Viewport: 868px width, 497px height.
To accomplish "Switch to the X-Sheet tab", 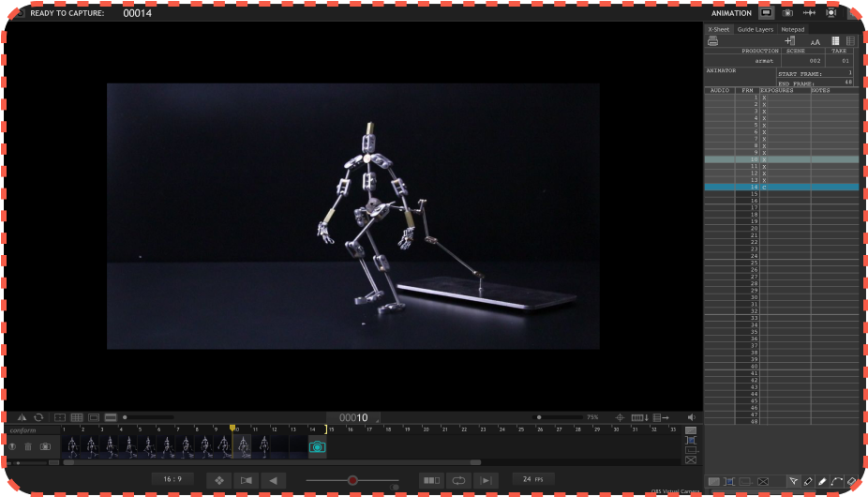I will point(719,29).
